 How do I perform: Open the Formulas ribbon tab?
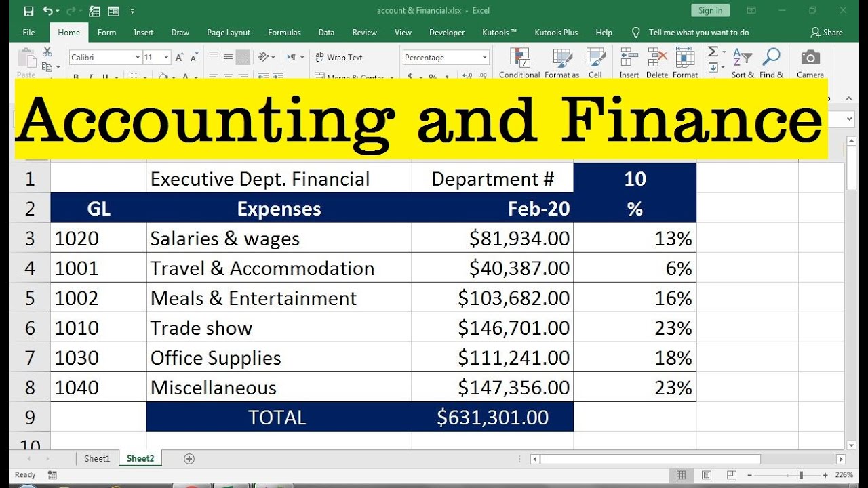point(284,32)
